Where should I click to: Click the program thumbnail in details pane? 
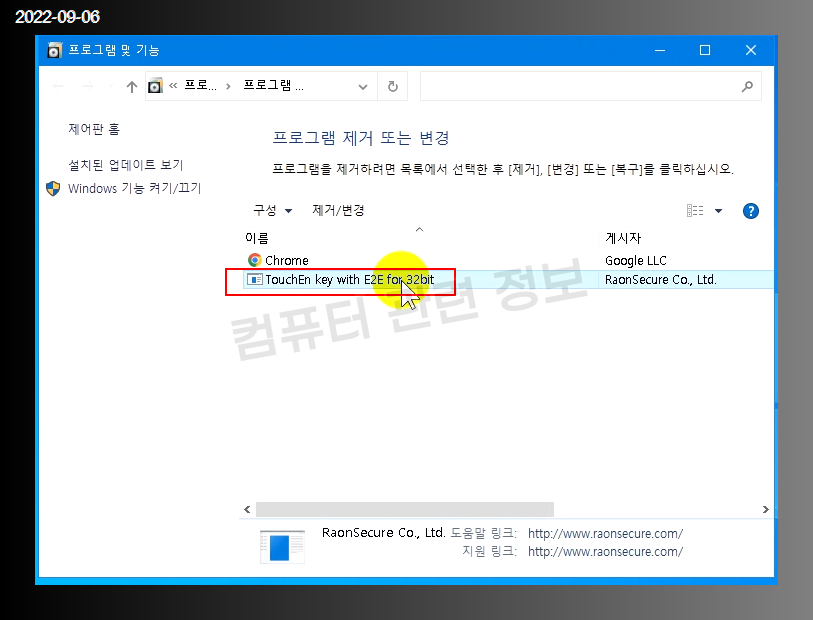pos(282,546)
